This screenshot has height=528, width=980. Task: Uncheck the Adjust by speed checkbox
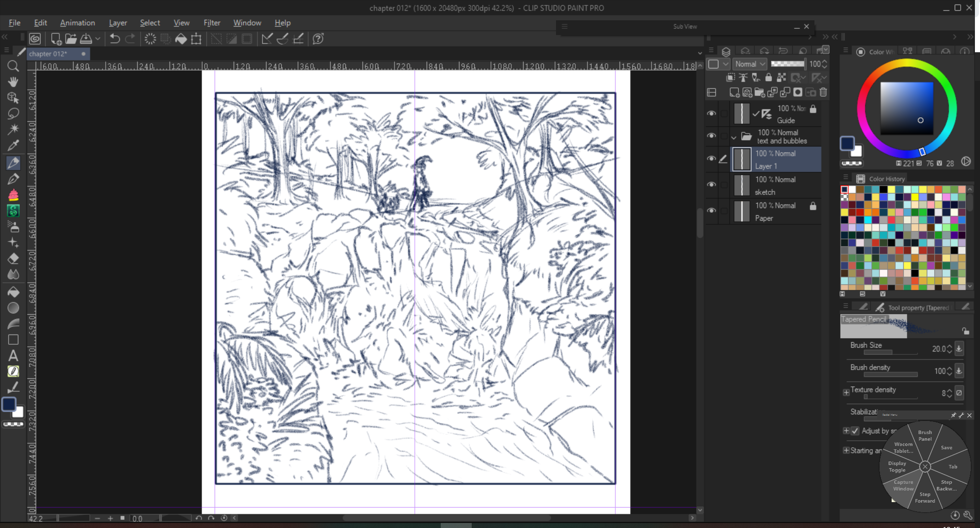tap(855, 431)
